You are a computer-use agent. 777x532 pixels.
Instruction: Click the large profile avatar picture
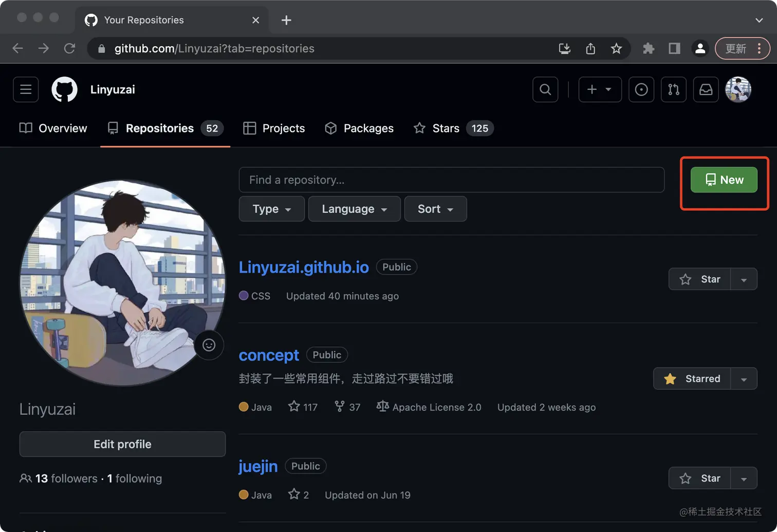point(122,282)
